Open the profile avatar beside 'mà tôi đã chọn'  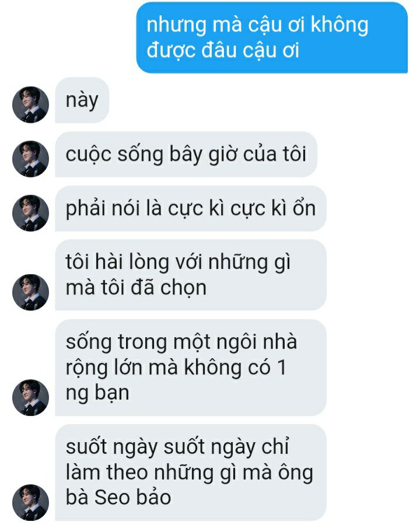pos(30,292)
